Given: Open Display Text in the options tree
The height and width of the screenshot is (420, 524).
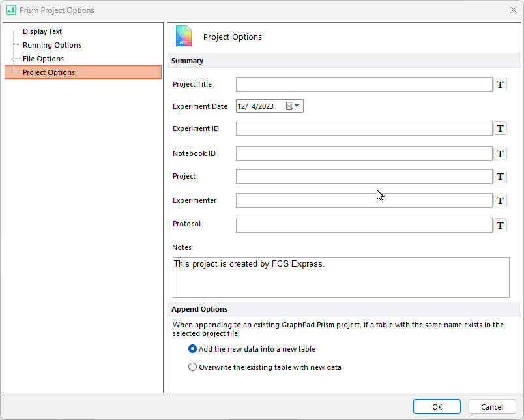Looking at the screenshot, I should (42, 31).
